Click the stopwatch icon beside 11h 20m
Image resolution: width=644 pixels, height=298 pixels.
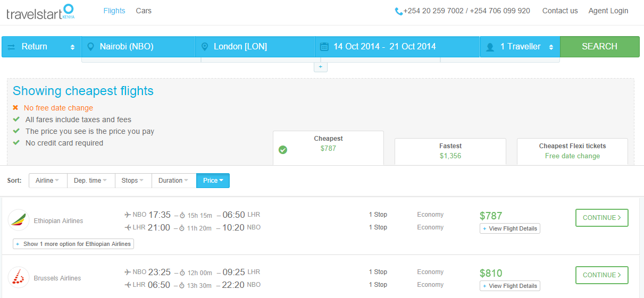coord(182,228)
